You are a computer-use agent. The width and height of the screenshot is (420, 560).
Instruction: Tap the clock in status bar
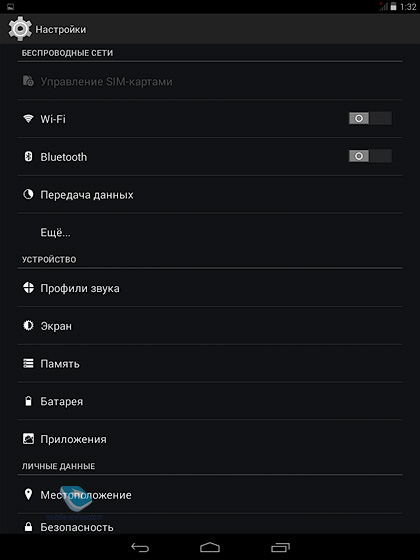tap(408, 7)
